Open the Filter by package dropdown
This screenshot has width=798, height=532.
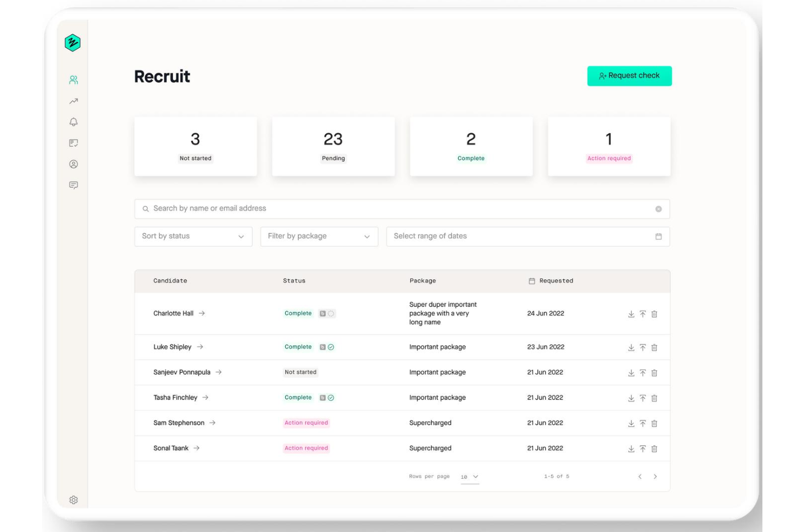319,236
